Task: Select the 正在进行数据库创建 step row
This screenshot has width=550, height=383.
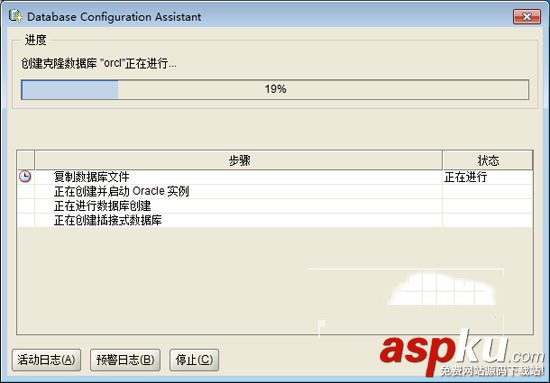Action: coord(275,206)
